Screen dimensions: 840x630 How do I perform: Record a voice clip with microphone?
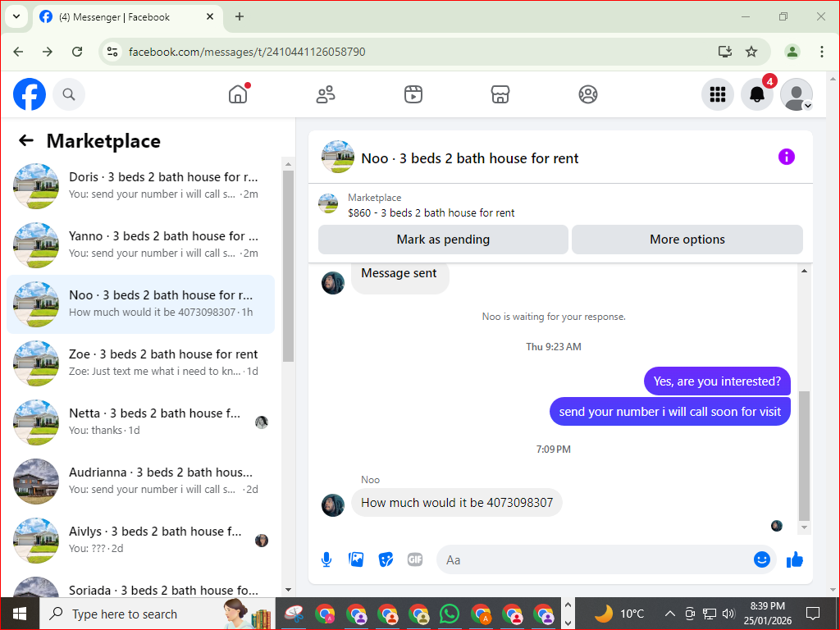click(x=326, y=559)
